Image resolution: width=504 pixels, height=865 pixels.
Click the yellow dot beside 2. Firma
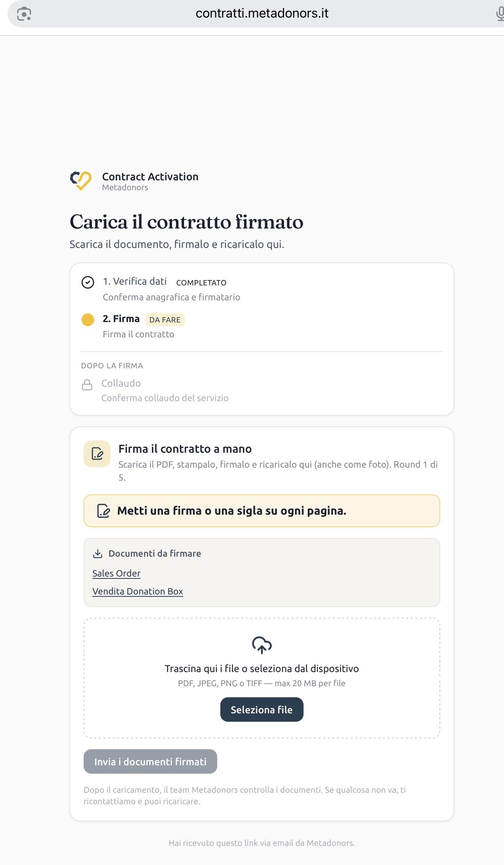click(88, 320)
